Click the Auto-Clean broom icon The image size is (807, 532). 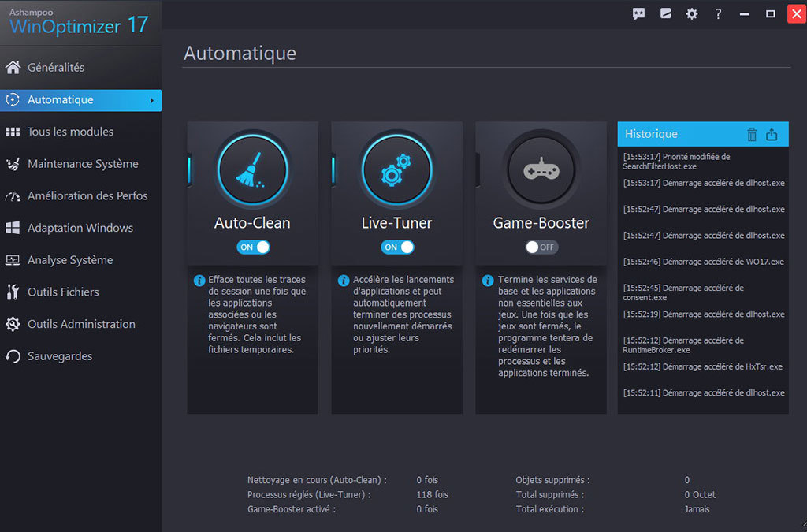tap(252, 169)
